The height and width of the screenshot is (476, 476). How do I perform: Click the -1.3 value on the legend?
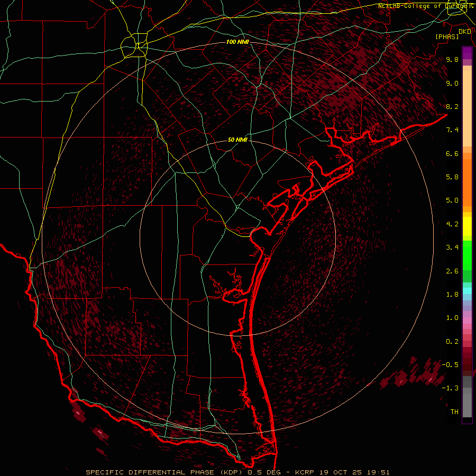pyautogui.click(x=450, y=388)
